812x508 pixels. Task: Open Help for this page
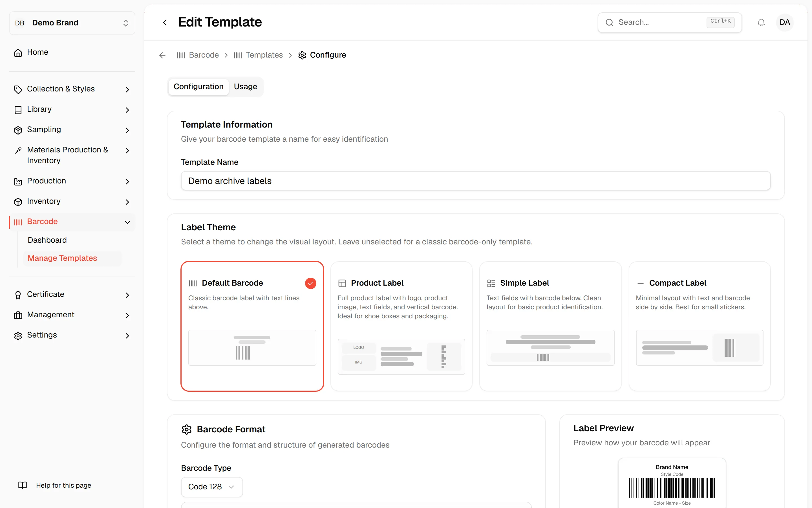coord(63,485)
